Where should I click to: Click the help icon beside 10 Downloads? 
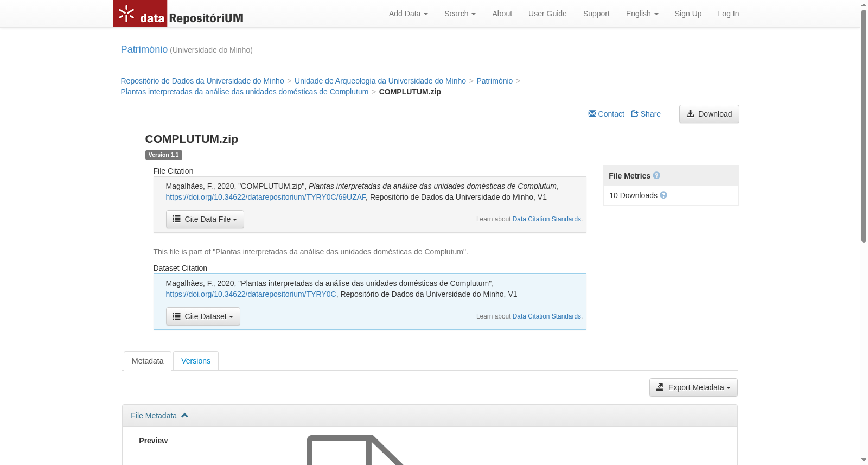point(663,195)
